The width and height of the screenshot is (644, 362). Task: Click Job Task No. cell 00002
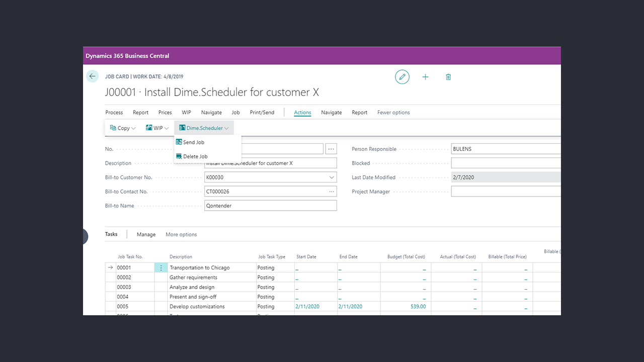coord(135,278)
